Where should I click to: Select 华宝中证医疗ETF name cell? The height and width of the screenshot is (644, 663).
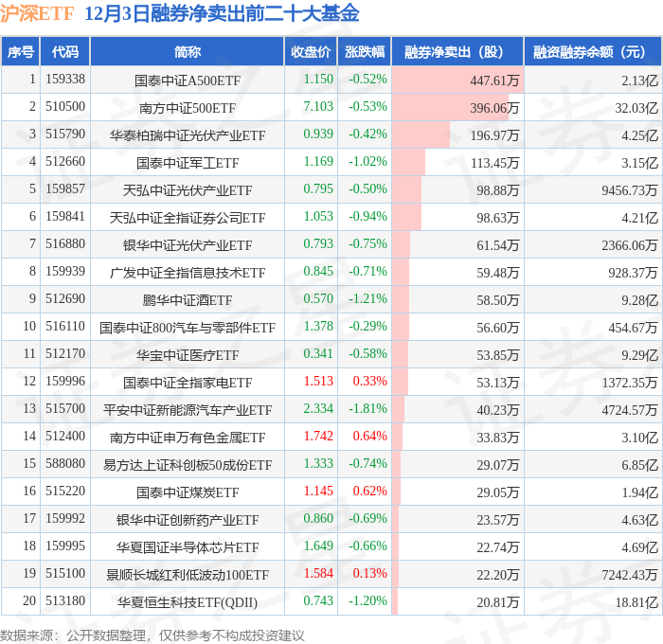click(188, 355)
